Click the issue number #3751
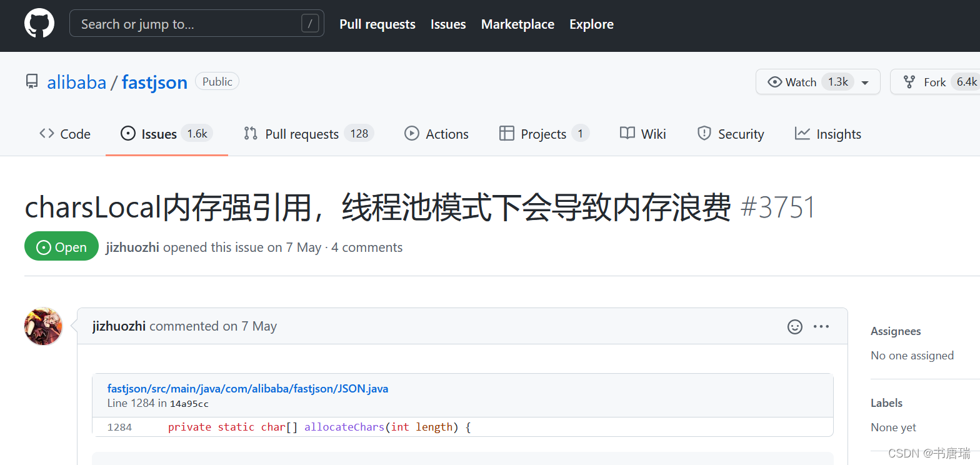Image resolution: width=980 pixels, height=465 pixels. 778,207
